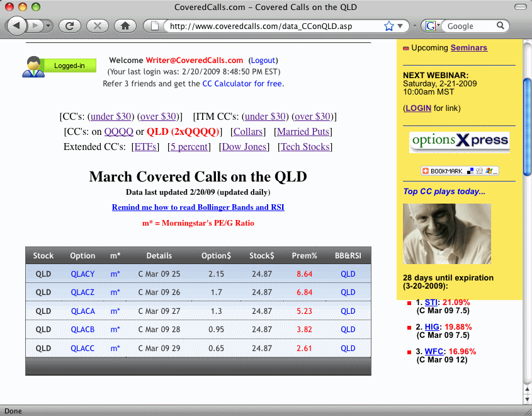Click the browser Forward arrow button
Screen dimensions: 532x416
pyautogui.click(x=35, y=25)
